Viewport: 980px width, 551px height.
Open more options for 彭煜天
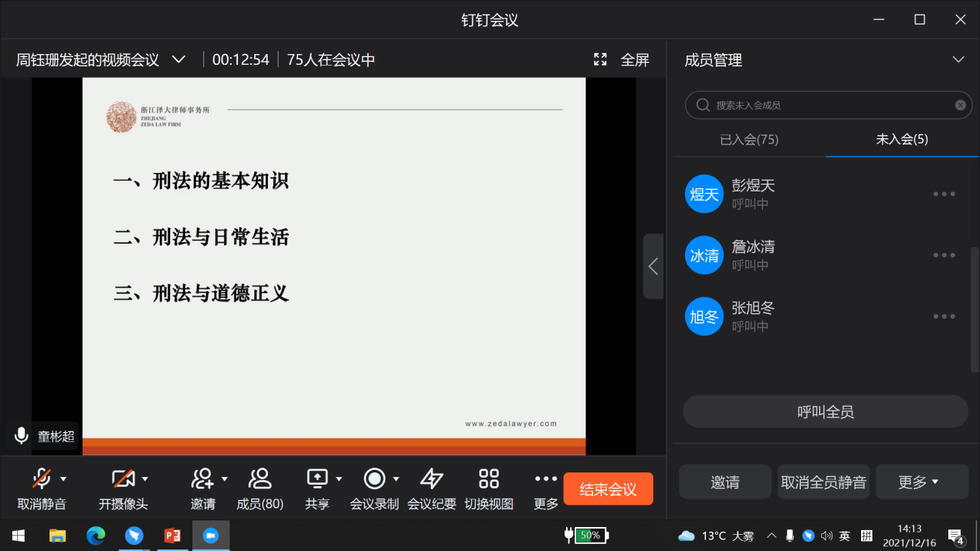pyautogui.click(x=944, y=194)
